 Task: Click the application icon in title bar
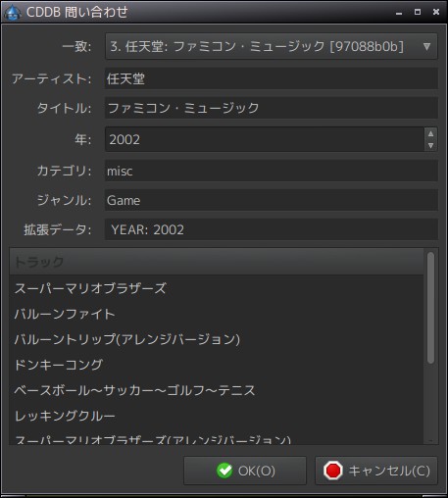point(13,13)
